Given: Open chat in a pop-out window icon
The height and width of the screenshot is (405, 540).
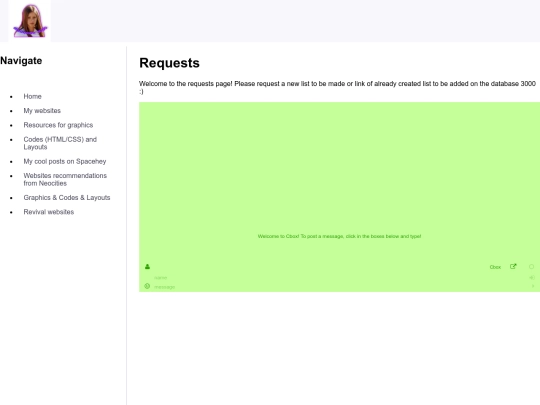Looking at the screenshot, I should (x=513, y=266).
